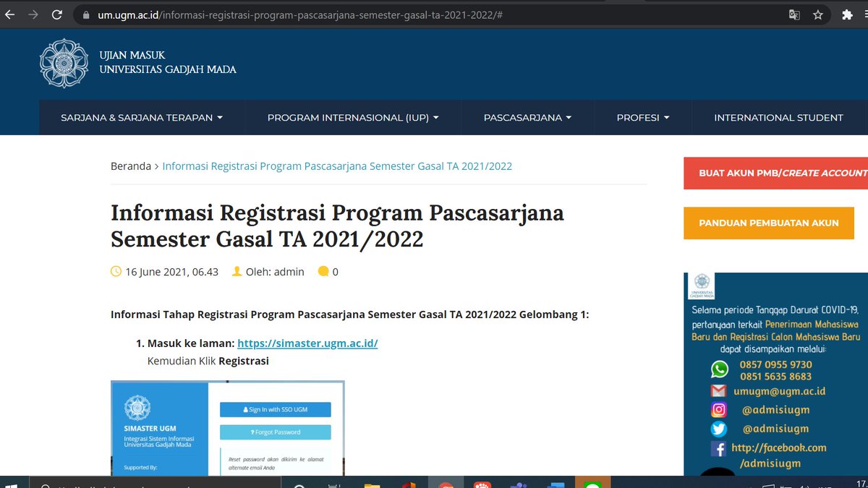Click the address bar URL field

coord(434,14)
